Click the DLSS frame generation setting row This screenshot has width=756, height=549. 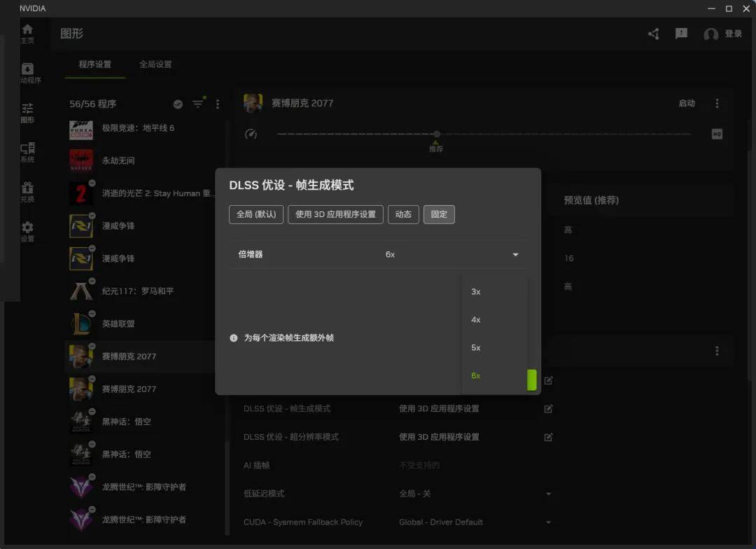(398, 409)
